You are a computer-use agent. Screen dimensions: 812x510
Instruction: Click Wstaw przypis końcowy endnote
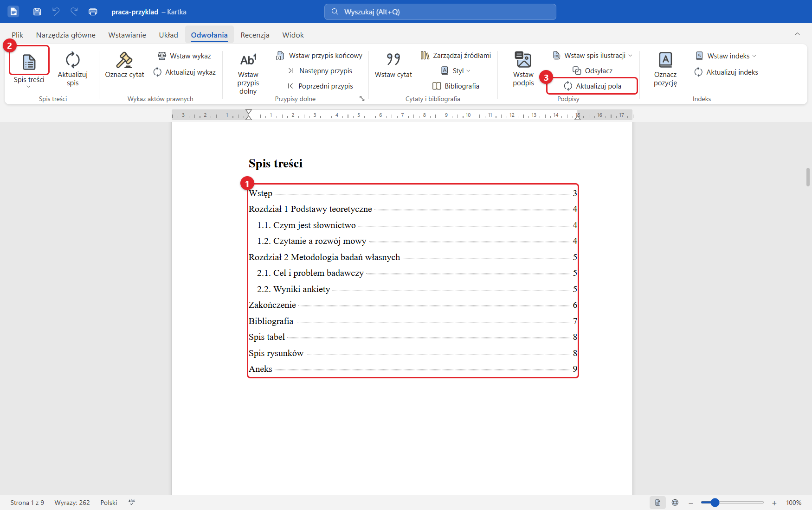319,56
